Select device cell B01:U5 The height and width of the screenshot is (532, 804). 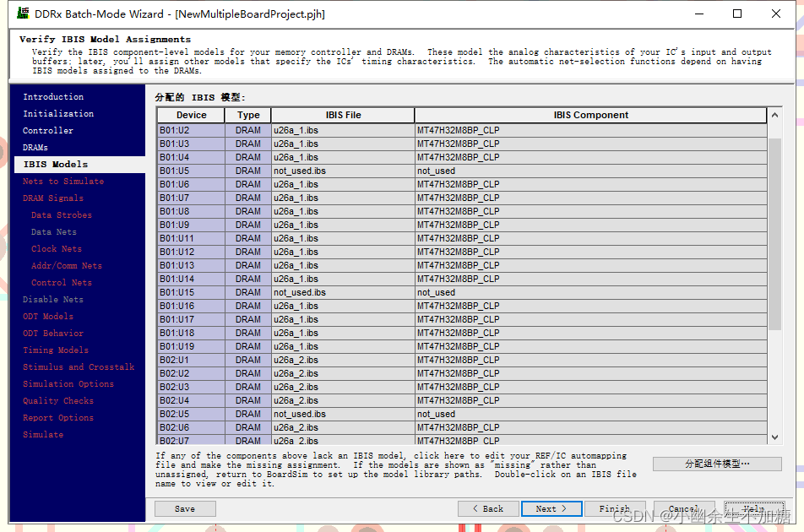pyautogui.click(x=191, y=171)
